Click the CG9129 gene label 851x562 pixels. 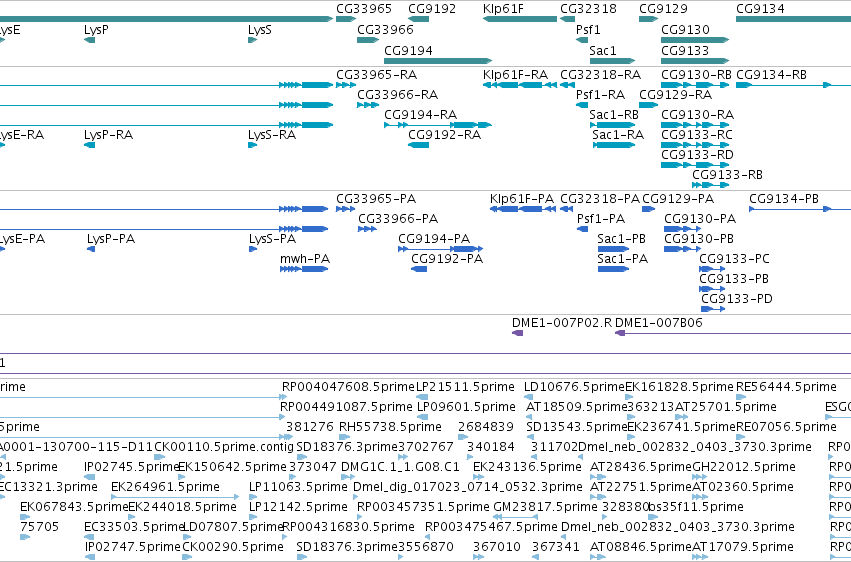(663, 9)
